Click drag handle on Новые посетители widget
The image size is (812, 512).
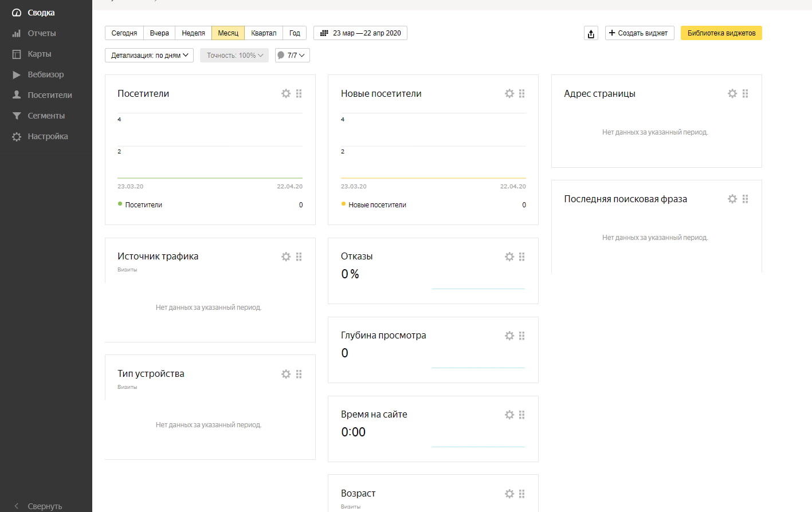[x=521, y=93]
